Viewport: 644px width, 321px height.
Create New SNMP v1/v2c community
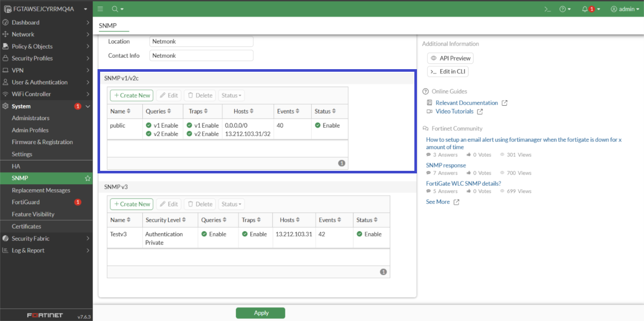tap(132, 95)
